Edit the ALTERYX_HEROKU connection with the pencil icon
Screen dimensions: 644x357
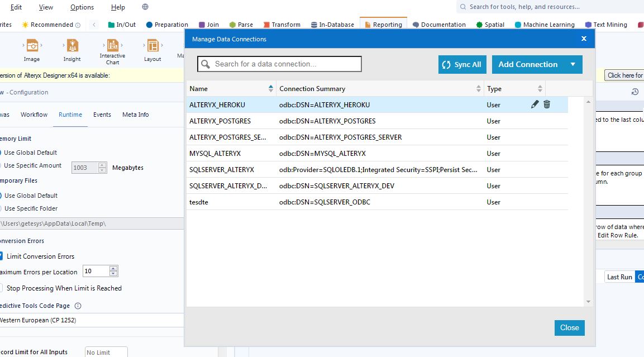[x=535, y=104]
